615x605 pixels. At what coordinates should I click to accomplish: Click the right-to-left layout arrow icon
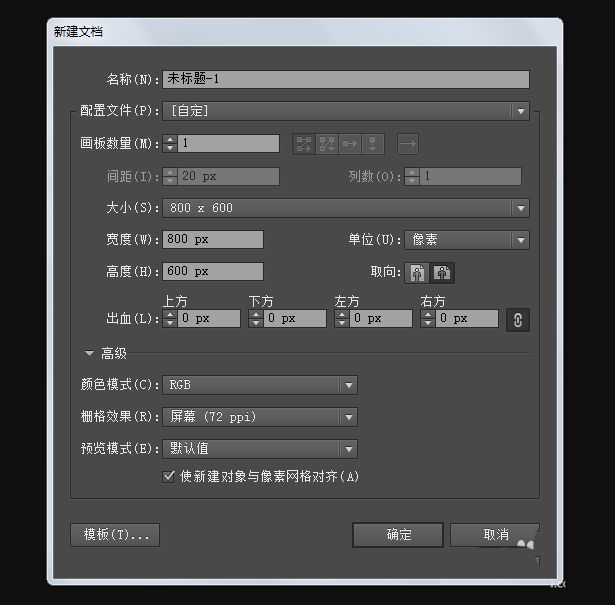click(x=408, y=144)
